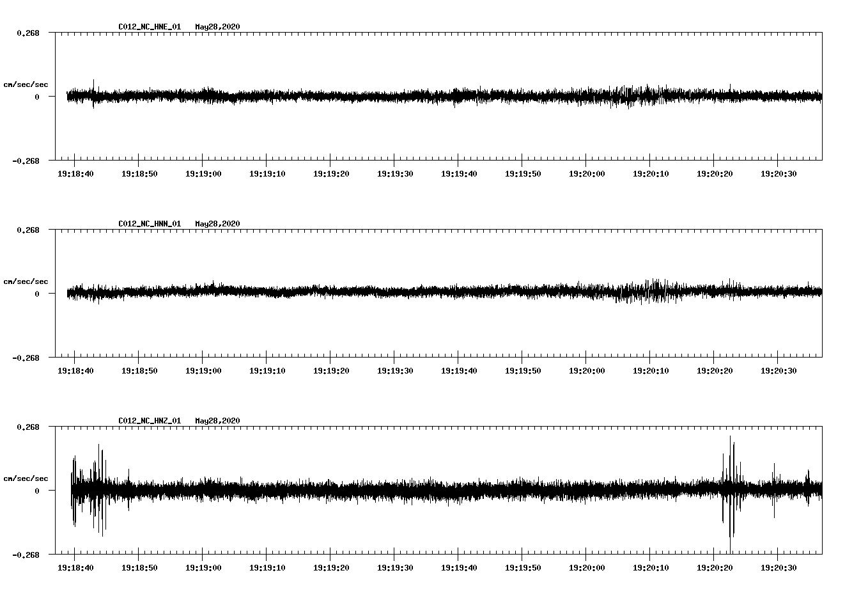Pick the 19:19:30 time label under HNE plot

[395, 173]
